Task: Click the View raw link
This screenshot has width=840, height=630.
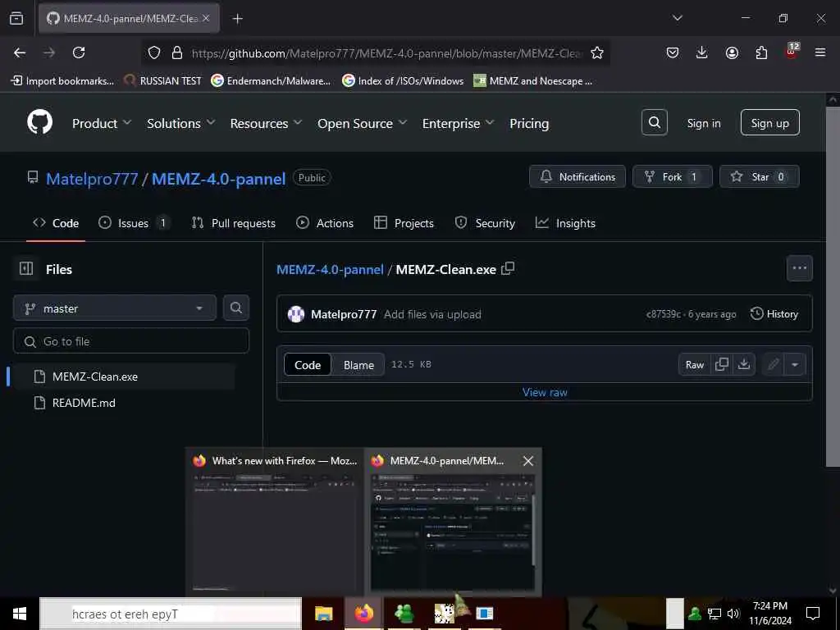Action: 545,392
